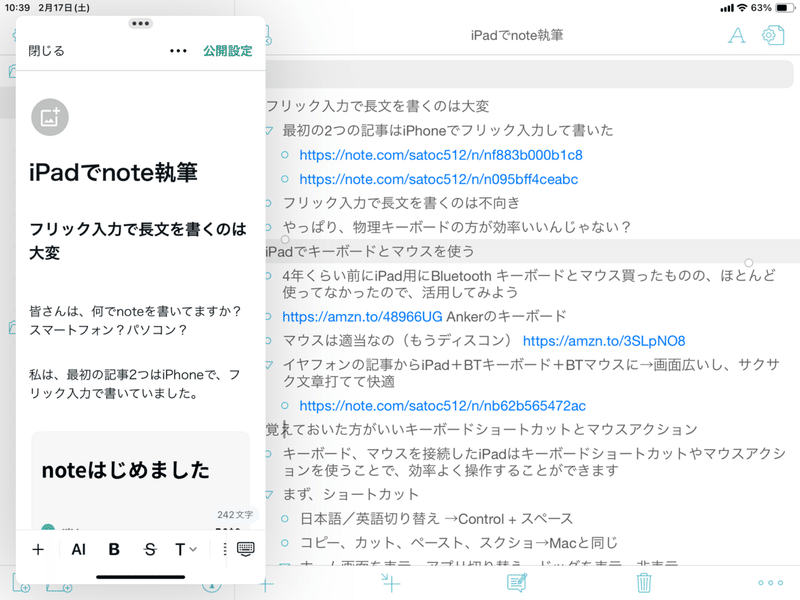Open link amzn.to/48966UG
Viewport: 800px width, 600px height.
coord(362,317)
